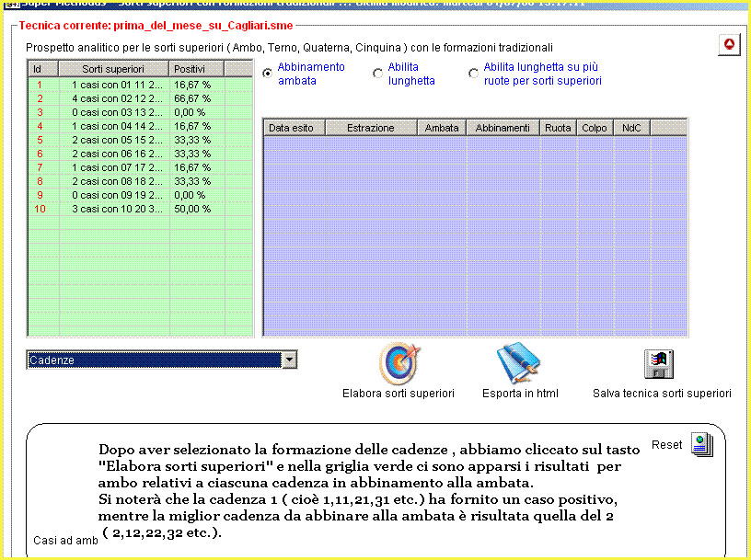The width and height of the screenshot is (751, 560).
Task: Click Id cell "10" in the green grid
Action: (40, 209)
